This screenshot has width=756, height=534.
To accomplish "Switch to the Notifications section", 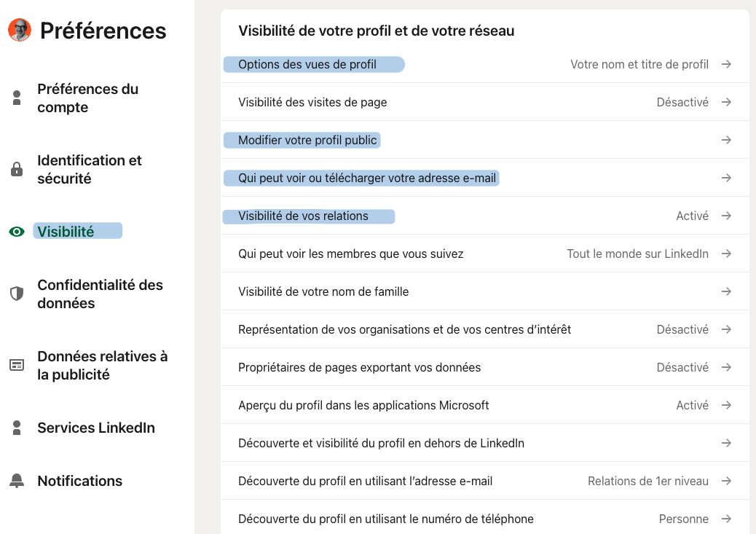I will point(80,481).
